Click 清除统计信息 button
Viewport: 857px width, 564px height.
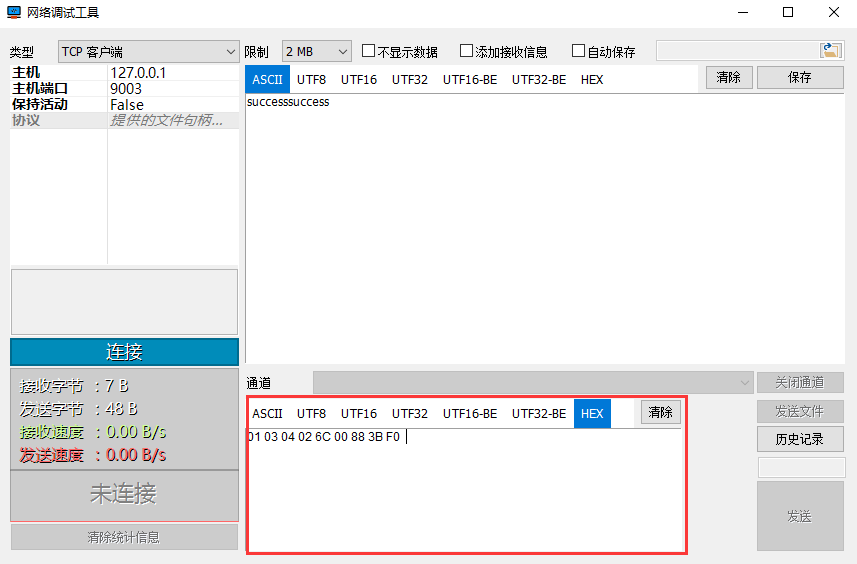[x=124, y=537]
